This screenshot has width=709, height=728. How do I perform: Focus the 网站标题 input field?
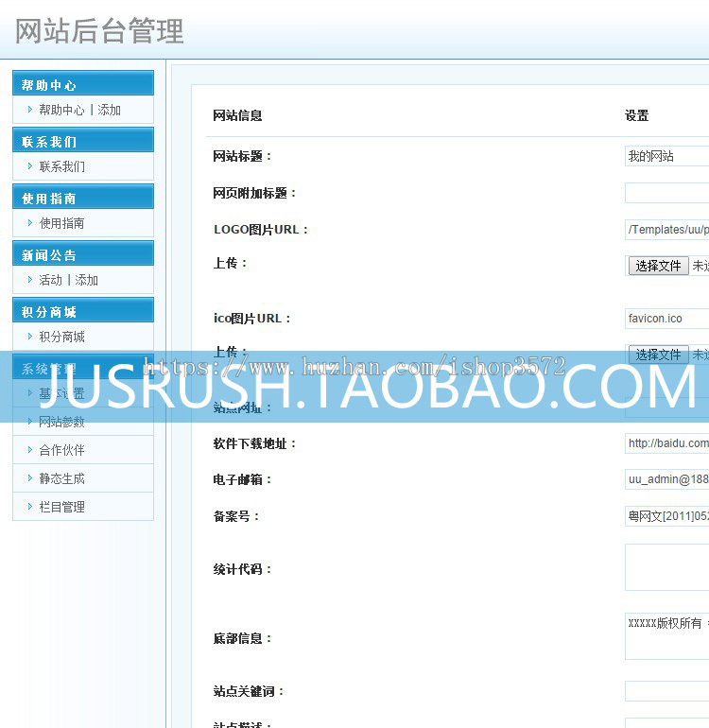666,156
